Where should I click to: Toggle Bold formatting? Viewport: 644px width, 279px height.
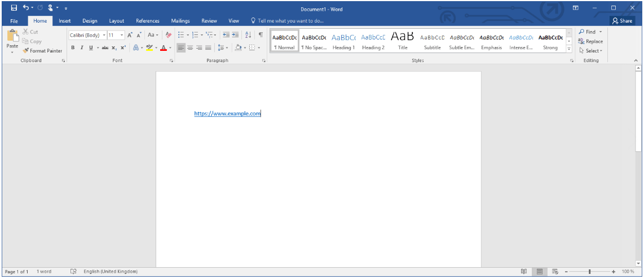(x=73, y=48)
